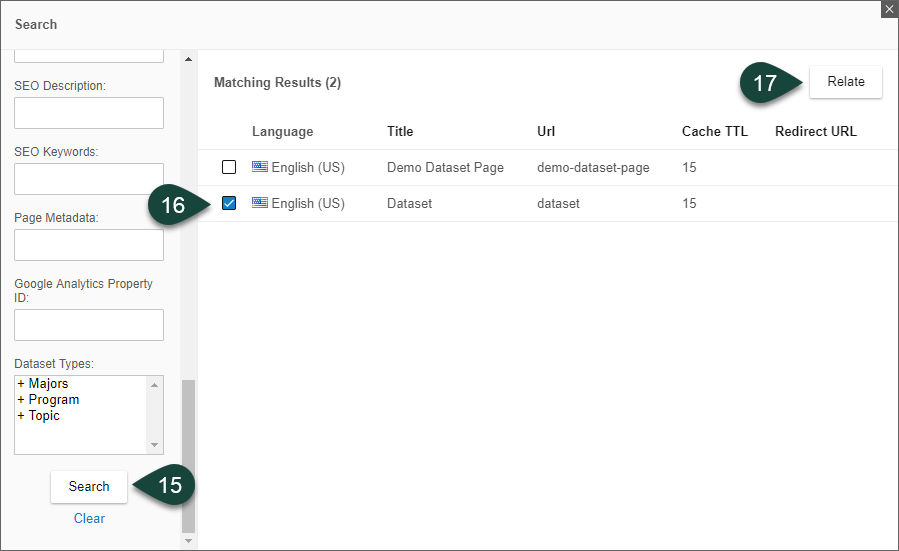Focus the SEO Description field
Screen dimensions: 899x551
(88, 113)
